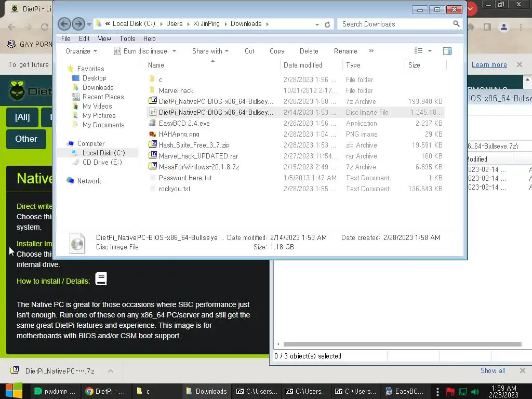
Task: Open view options dropdown arrow
Action: (x=430, y=51)
